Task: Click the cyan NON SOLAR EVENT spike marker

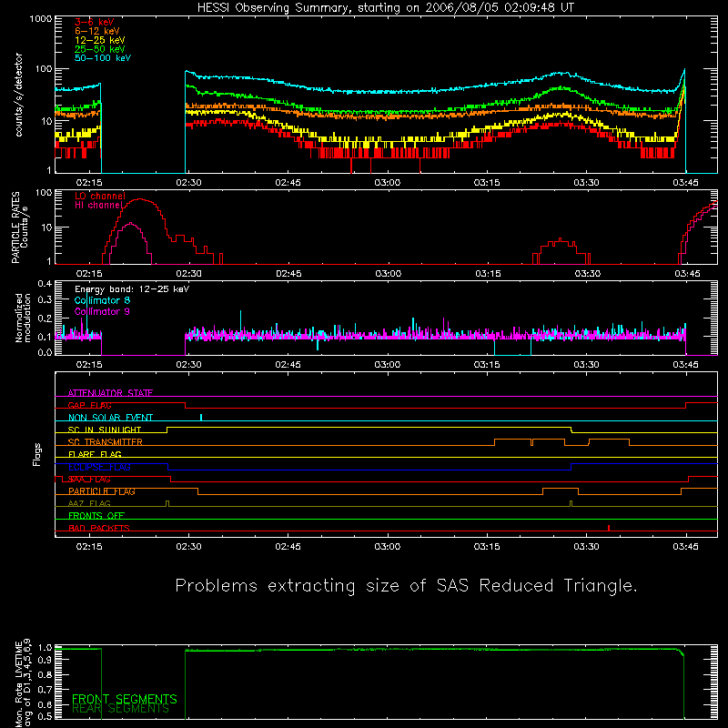Action: click(x=201, y=417)
